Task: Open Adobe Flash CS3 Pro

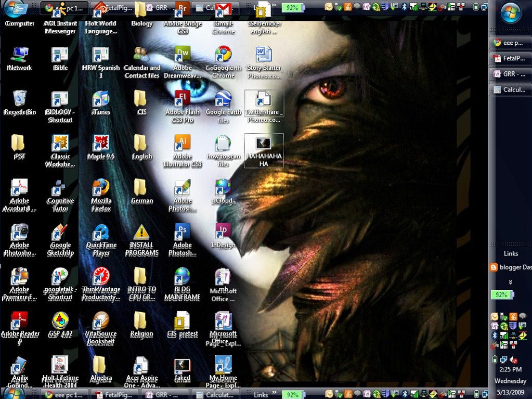Action: 182,106
